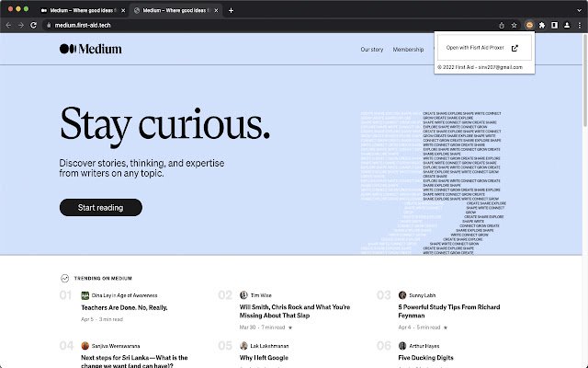Click the Stay curious. headline
This screenshot has height=368, width=588.
coord(164,125)
